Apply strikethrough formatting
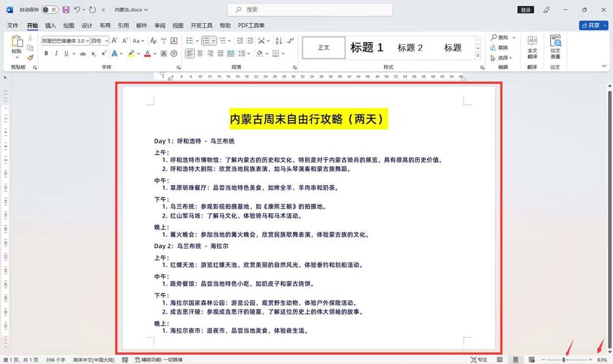The width and height of the screenshot is (613, 364). 83,53
